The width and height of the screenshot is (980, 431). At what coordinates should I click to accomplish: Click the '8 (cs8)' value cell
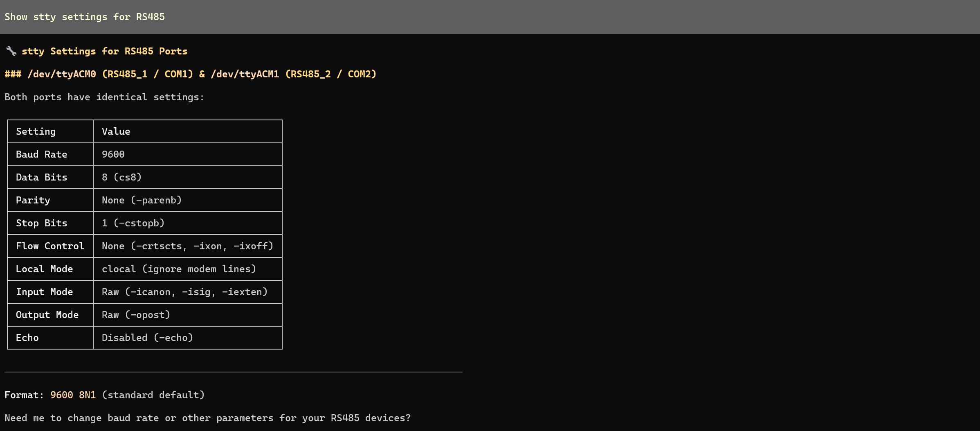pos(121,177)
